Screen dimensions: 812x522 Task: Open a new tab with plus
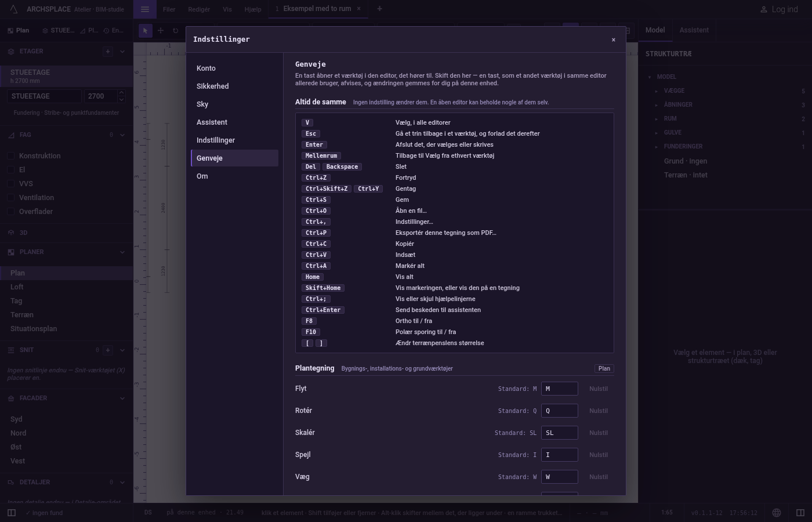coord(379,9)
